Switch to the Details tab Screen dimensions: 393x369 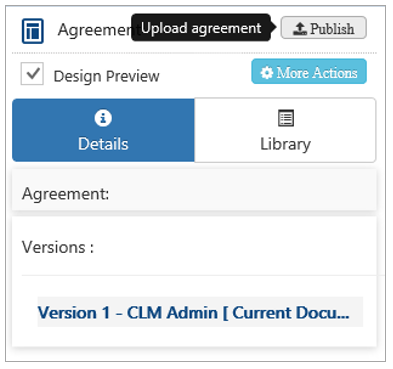click(x=103, y=130)
